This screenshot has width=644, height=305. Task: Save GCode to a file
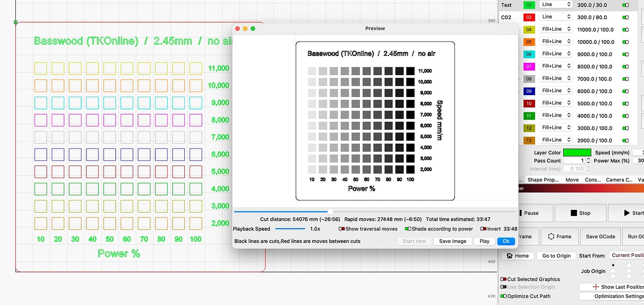coord(600,236)
